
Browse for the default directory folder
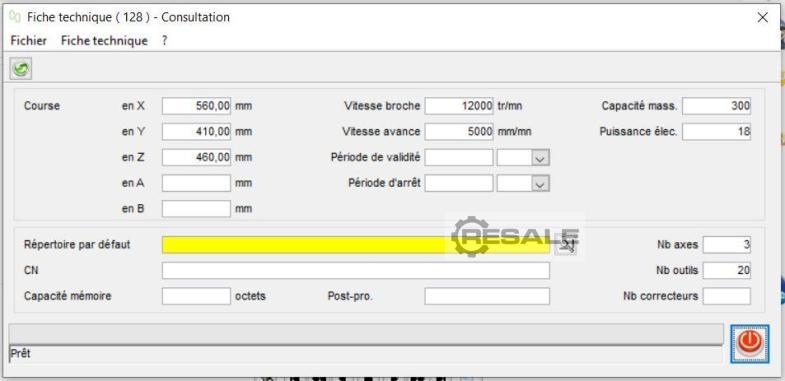pyautogui.click(x=566, y=245)
